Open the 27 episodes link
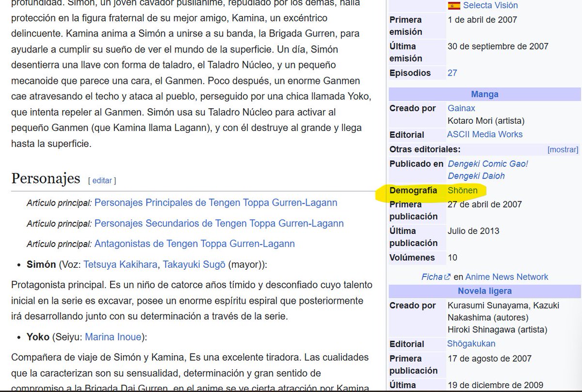The width and height of the screenshot is (582, 392). pos(452,73)
